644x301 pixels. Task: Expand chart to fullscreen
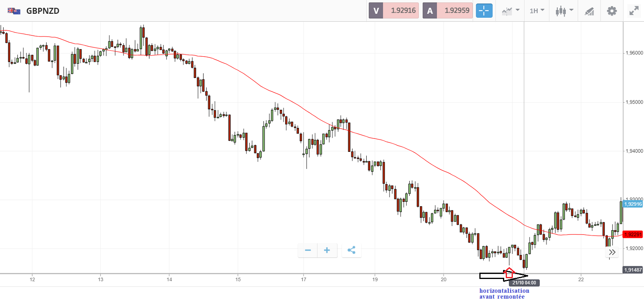coord(634,11)
